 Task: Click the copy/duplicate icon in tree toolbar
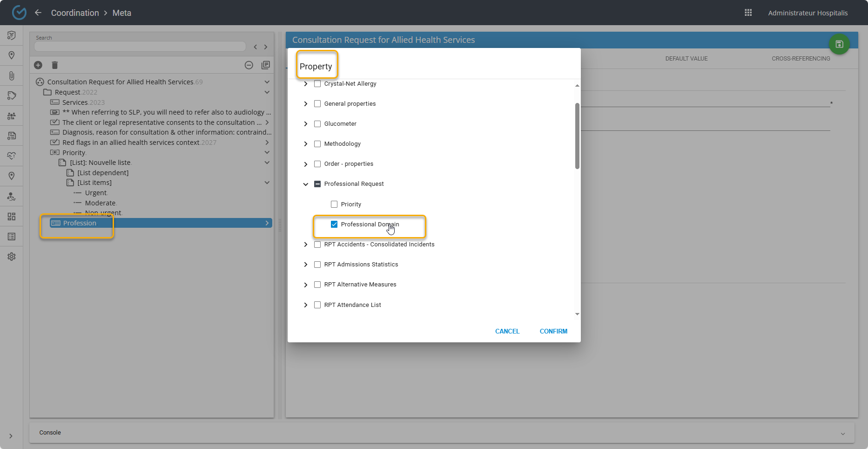point(266,65)
